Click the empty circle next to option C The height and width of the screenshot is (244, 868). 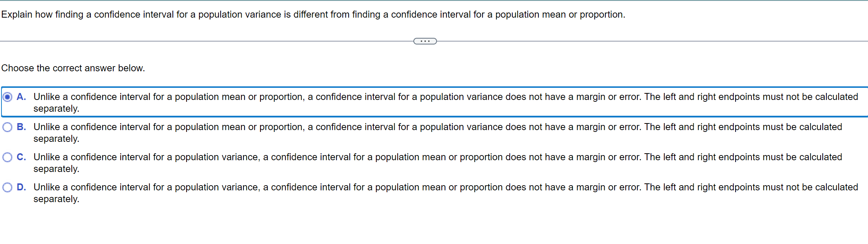8,157
